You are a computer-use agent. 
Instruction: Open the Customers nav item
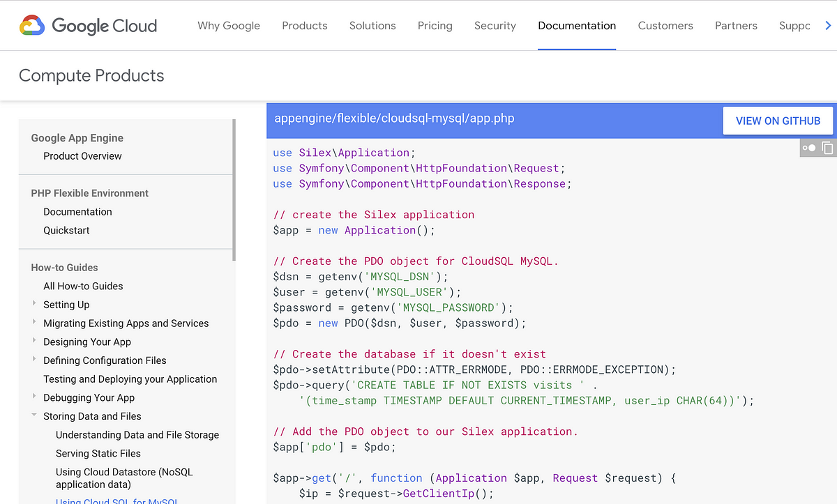click(665, 26)
